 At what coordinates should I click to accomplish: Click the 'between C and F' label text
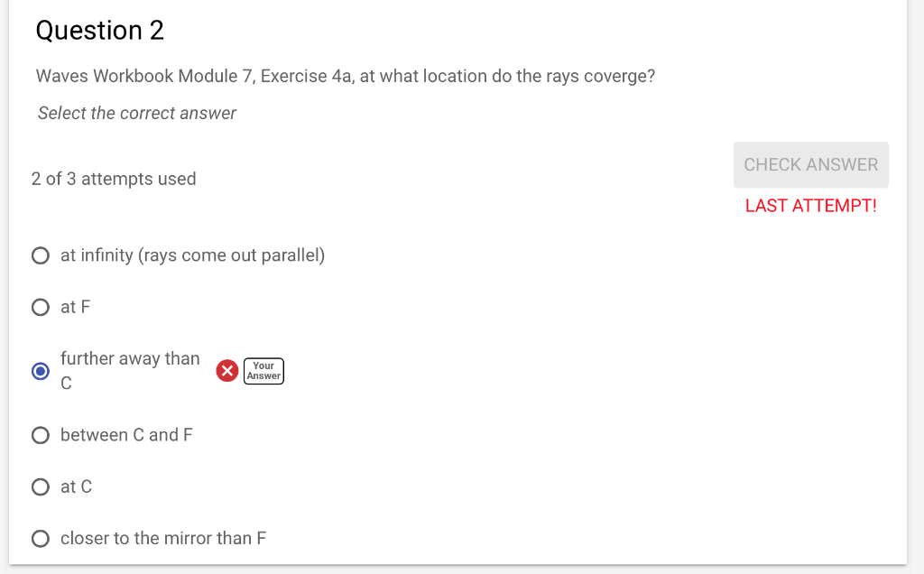tap(125, 435)
